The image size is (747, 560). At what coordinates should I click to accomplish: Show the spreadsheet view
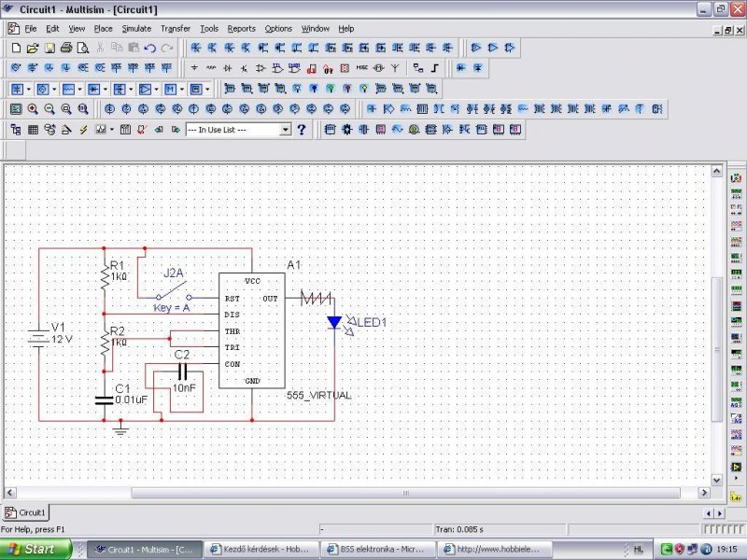(x=33, y=130)
